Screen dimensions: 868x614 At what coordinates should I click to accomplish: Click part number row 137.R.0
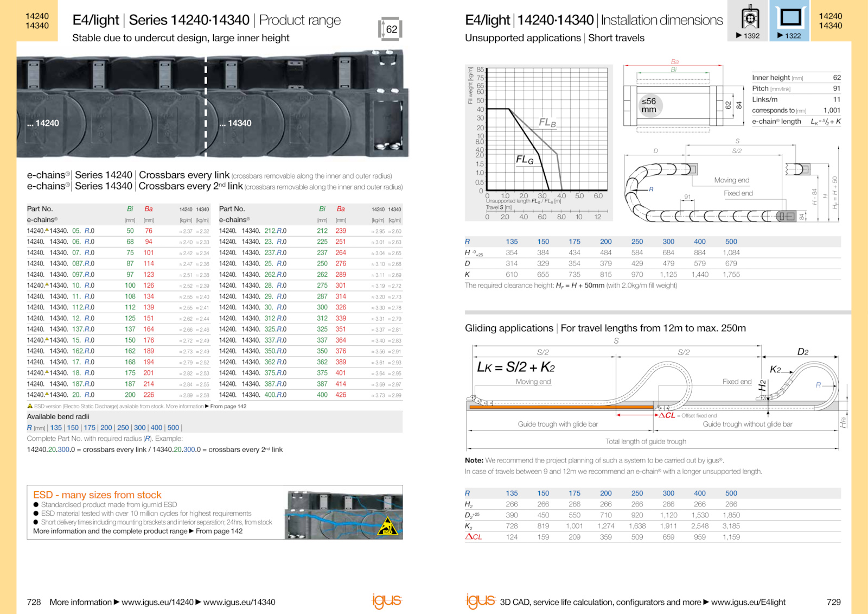click(x=118, y=330)
